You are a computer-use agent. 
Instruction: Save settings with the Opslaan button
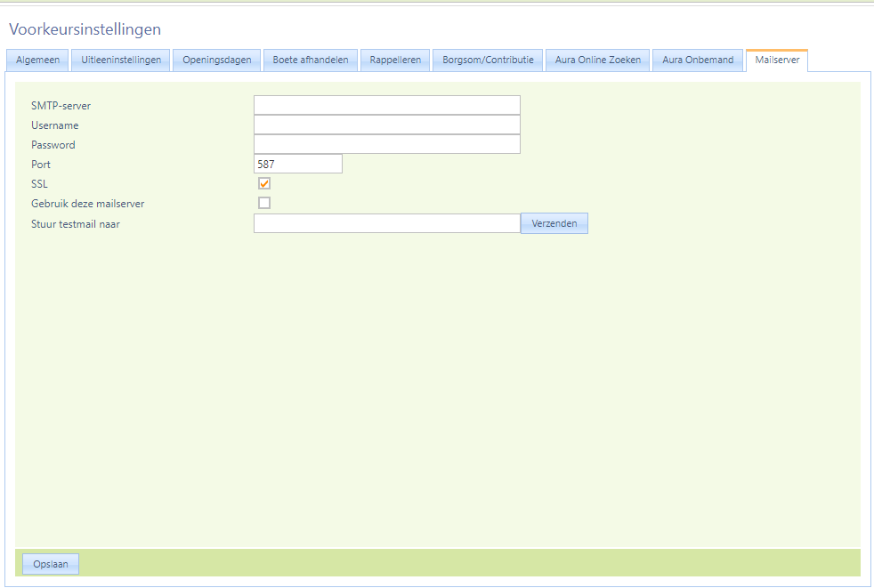coord(51,564)
